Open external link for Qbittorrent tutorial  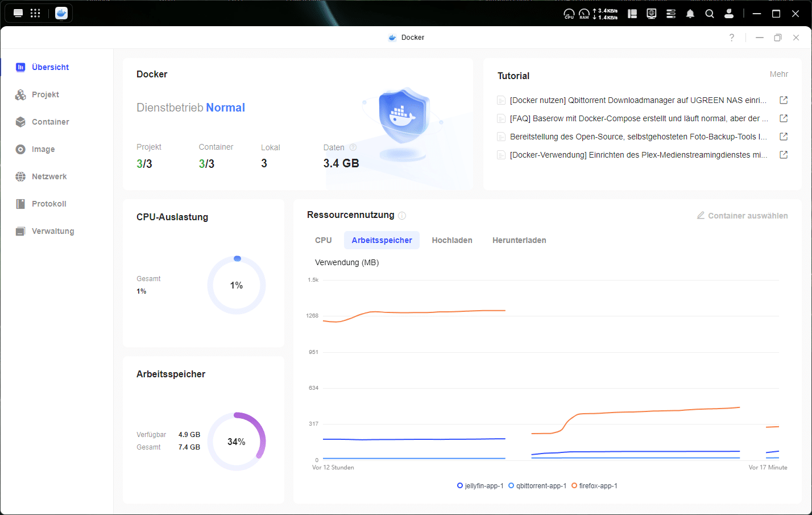783,100
